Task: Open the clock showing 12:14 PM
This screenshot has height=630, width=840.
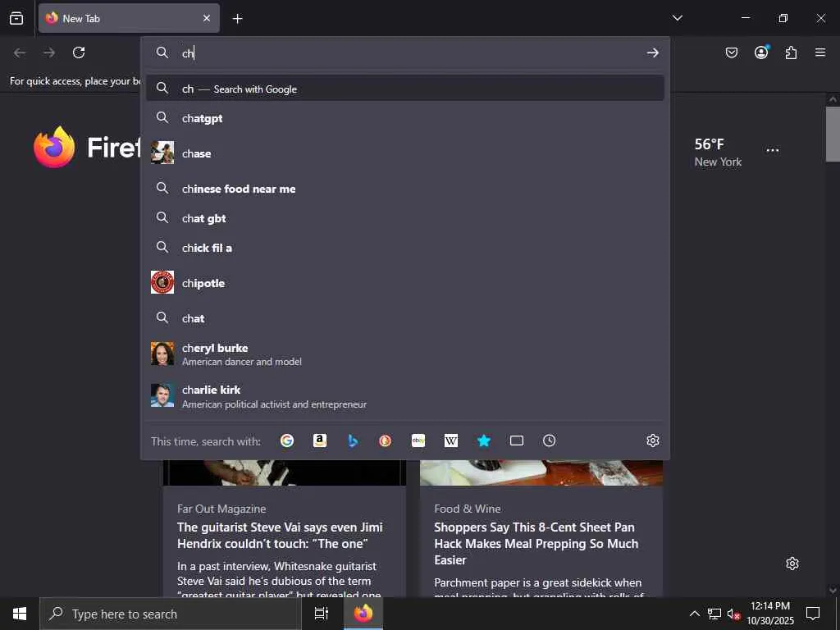Action: (770, 614)
